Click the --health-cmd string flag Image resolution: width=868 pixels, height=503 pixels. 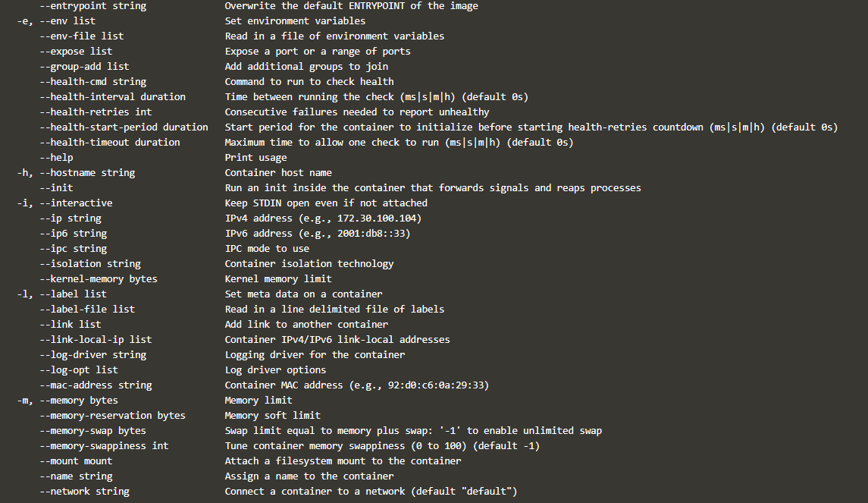click(92, 82)
